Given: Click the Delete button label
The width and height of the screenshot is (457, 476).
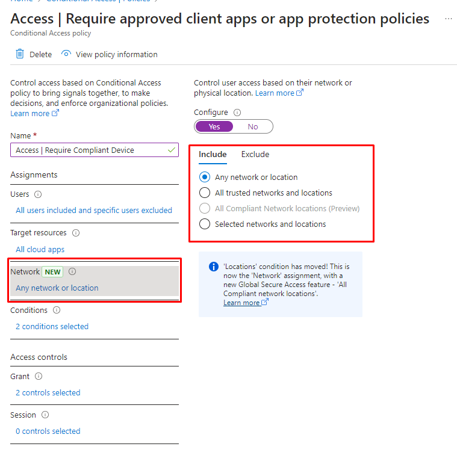Looking at the screenshot, I should [x=40, y=54].
